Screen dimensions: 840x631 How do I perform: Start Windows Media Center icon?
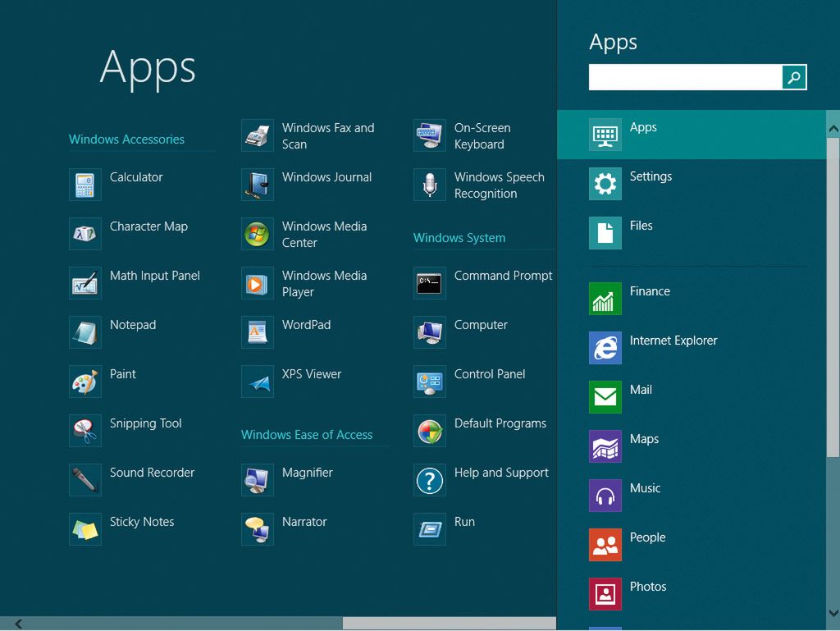(x=258, y=234)
